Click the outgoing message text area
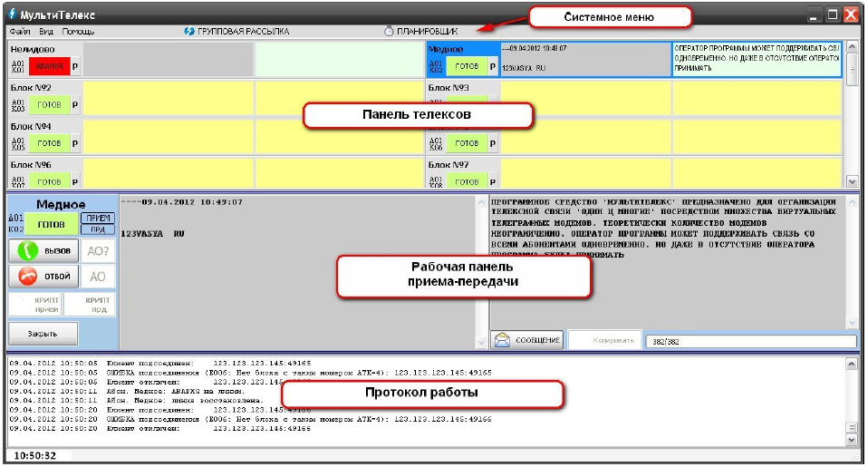Viewport: 868px width, 467px height. [668, 261]
